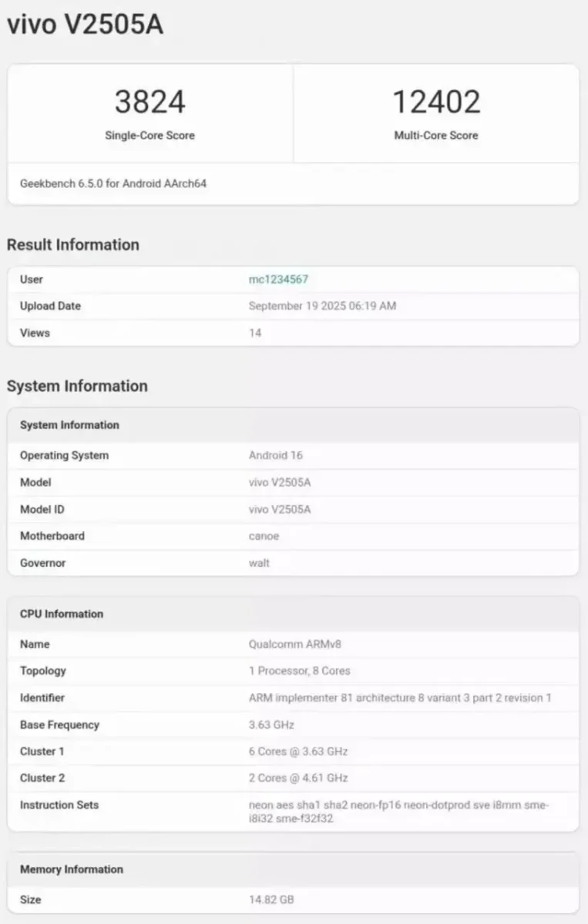
Task: Click the System Information section header
Action: (x=77, y=386)
